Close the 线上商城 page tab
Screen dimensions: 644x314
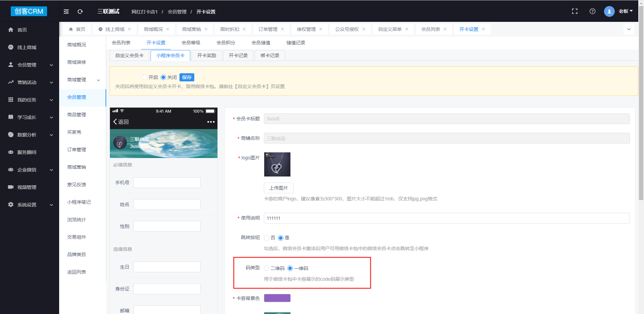tap(129, 29)
